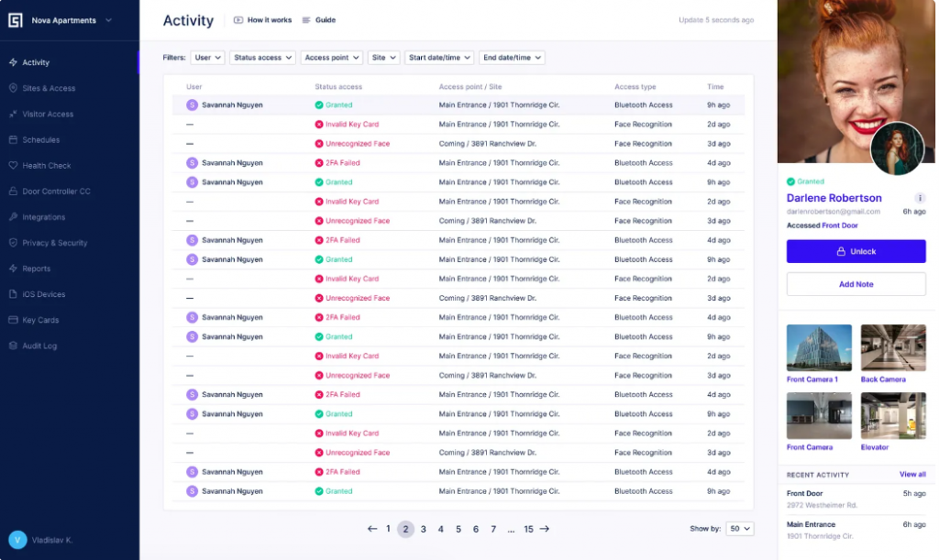
Task: Click the Health Check heart icon
Action: 12,165
